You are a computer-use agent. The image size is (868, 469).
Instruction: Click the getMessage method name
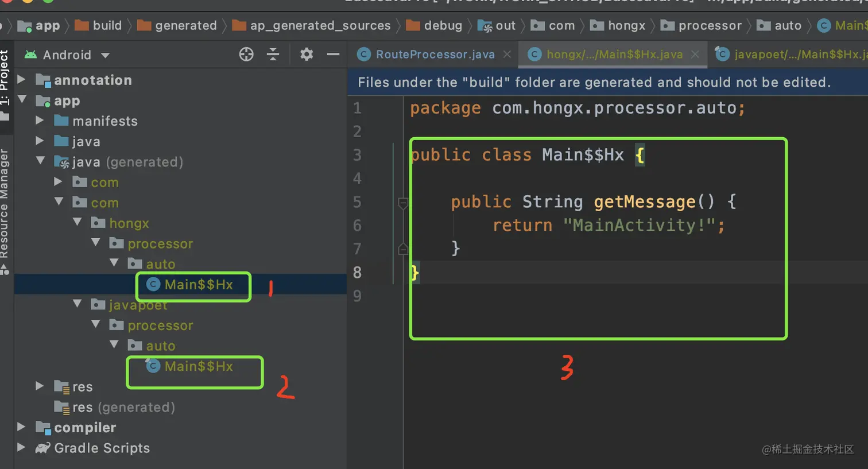(645, 202)
